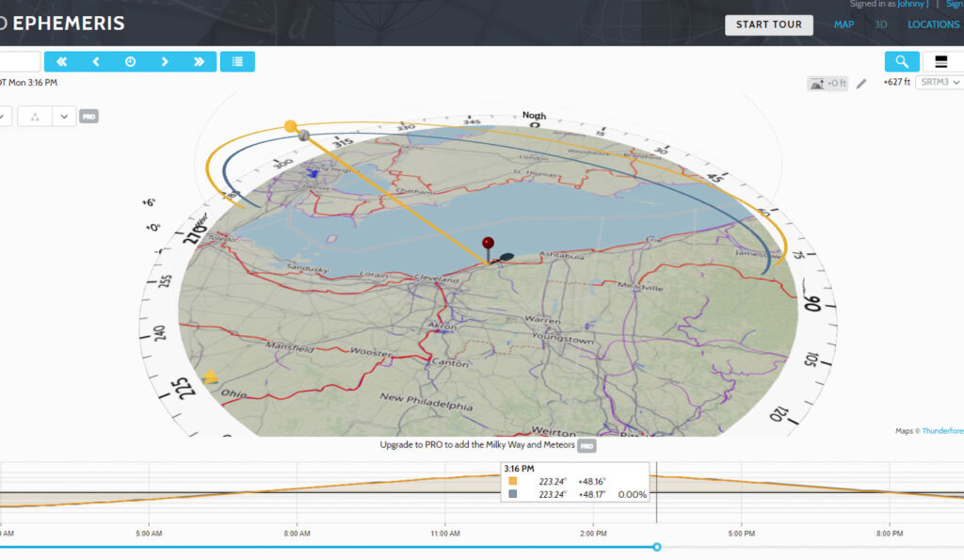Click the Canton label on map

(x=451, y=362)
